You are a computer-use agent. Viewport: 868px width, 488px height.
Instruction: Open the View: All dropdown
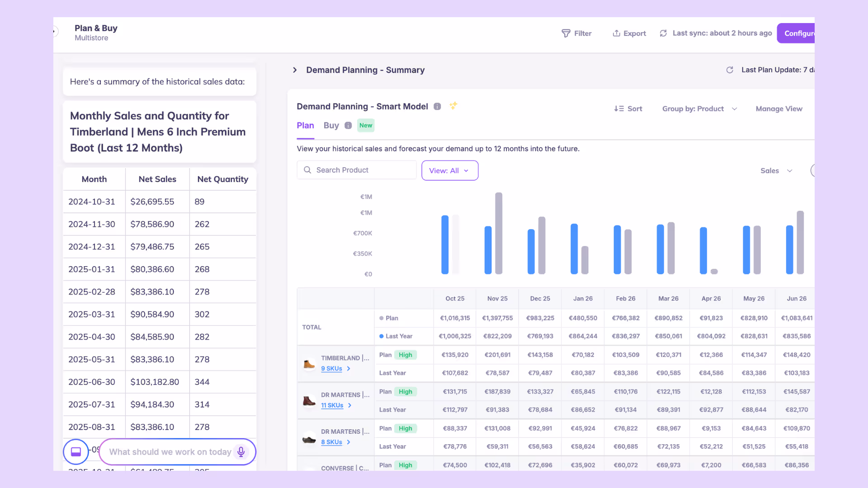(x=449, y=171)
